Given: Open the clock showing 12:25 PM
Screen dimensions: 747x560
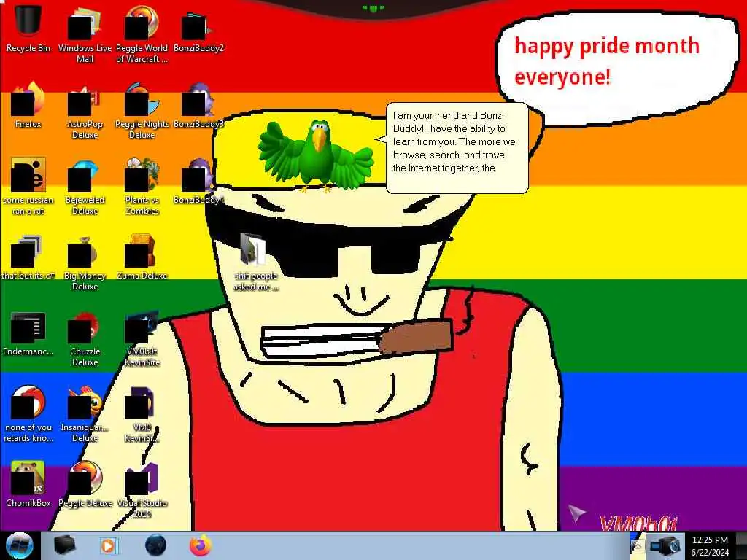Looking at the screenshot, I should (x=710, y=540).
